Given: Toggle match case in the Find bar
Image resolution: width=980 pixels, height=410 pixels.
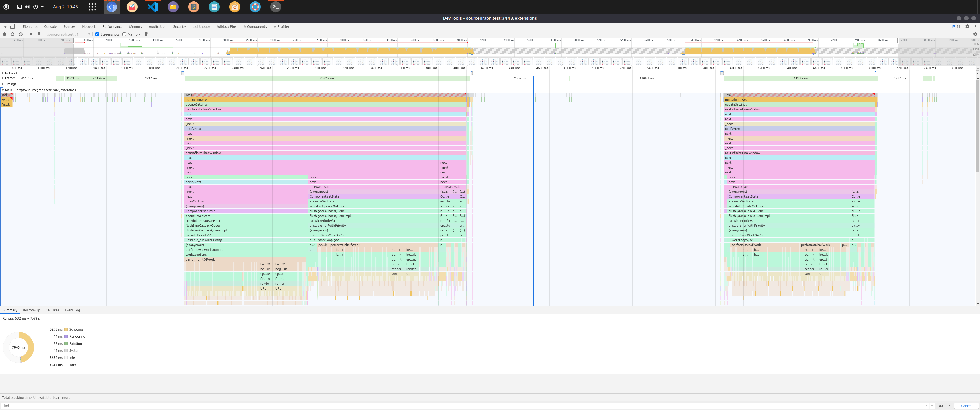Looking at the screenshot, I should click(941, 406).
